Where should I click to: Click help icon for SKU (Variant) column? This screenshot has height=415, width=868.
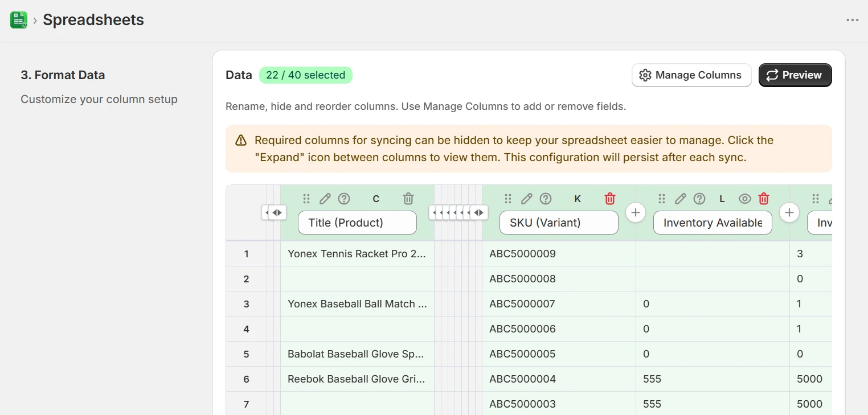tap(546, 199)
